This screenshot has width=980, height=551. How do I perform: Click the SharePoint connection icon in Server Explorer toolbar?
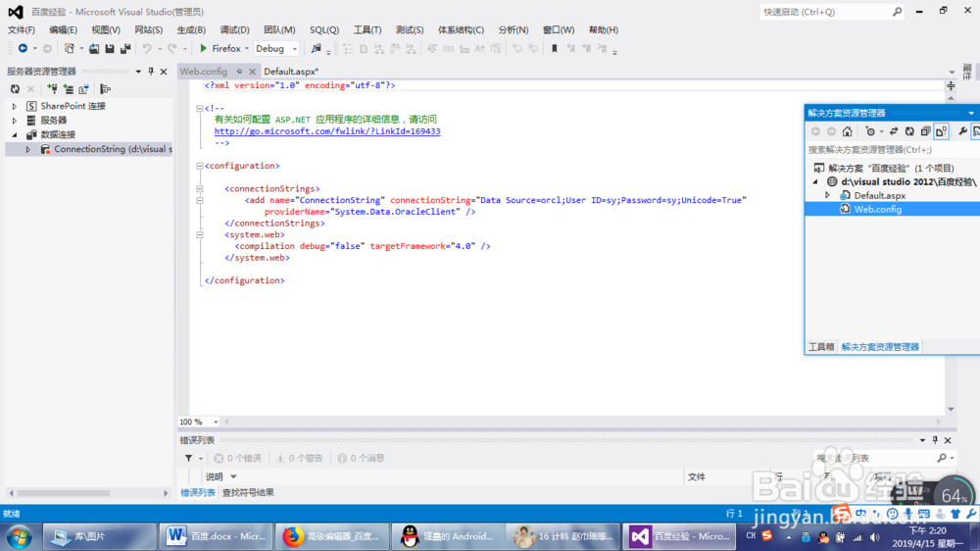point(83,89)
